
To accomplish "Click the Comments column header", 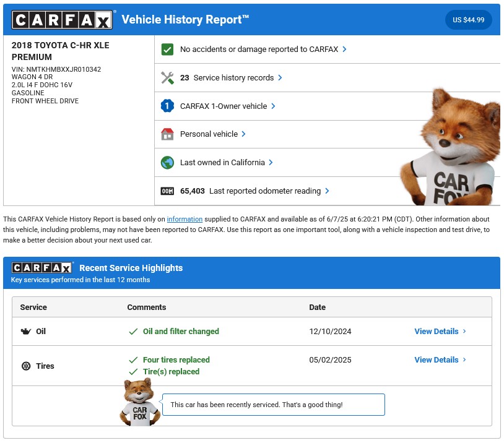I will pos(147,307).
